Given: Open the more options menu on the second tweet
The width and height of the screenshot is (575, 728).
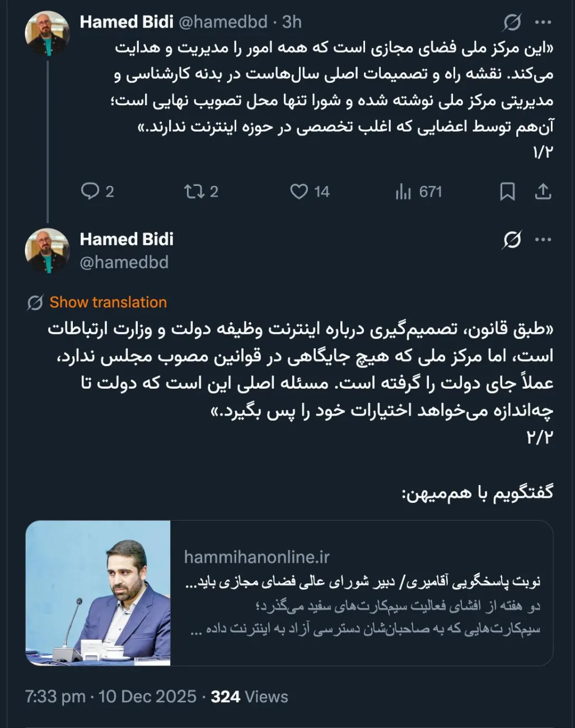Looking at the screenshot, I should click(542, 239).
